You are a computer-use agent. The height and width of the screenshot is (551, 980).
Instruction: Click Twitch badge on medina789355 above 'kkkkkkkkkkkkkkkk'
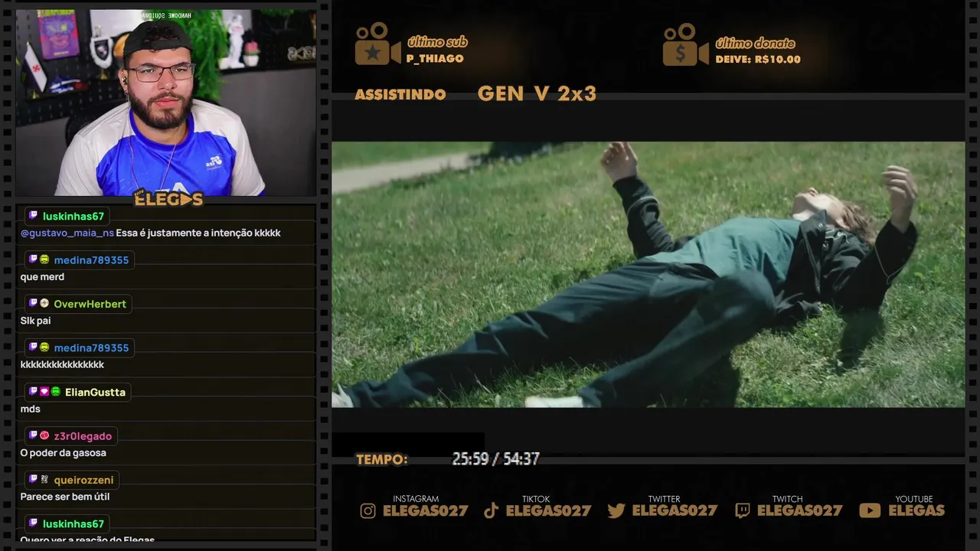click(x=33, y=347)
